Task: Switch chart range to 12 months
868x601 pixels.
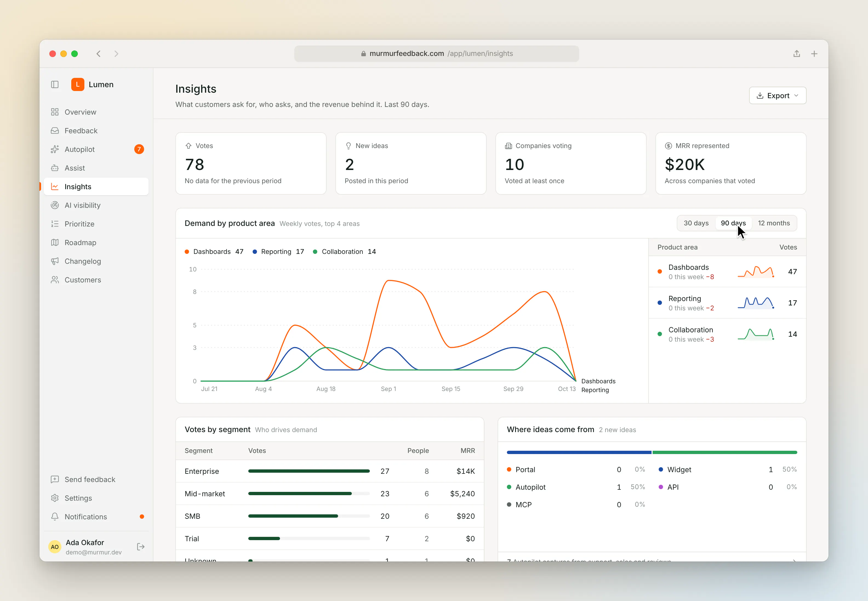Action: [x=774, y=223]
